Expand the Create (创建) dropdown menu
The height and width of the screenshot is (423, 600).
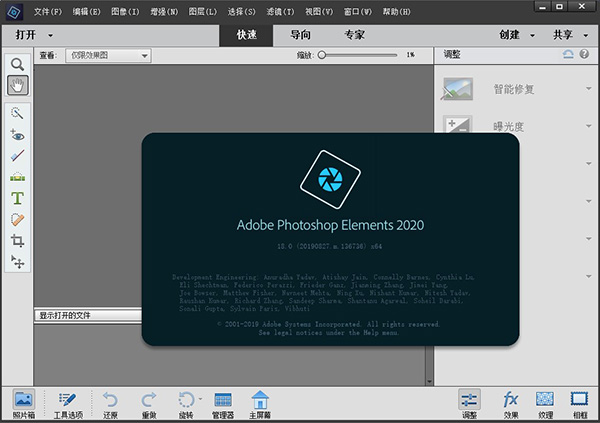pos(516,34)
